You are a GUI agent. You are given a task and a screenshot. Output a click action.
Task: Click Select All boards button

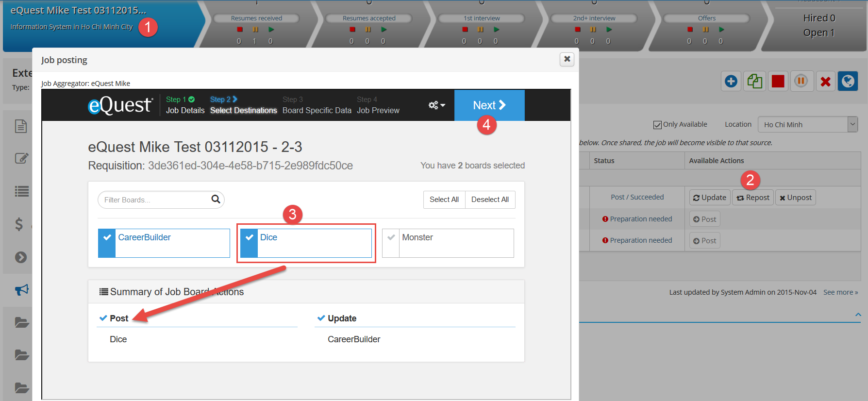444,200
